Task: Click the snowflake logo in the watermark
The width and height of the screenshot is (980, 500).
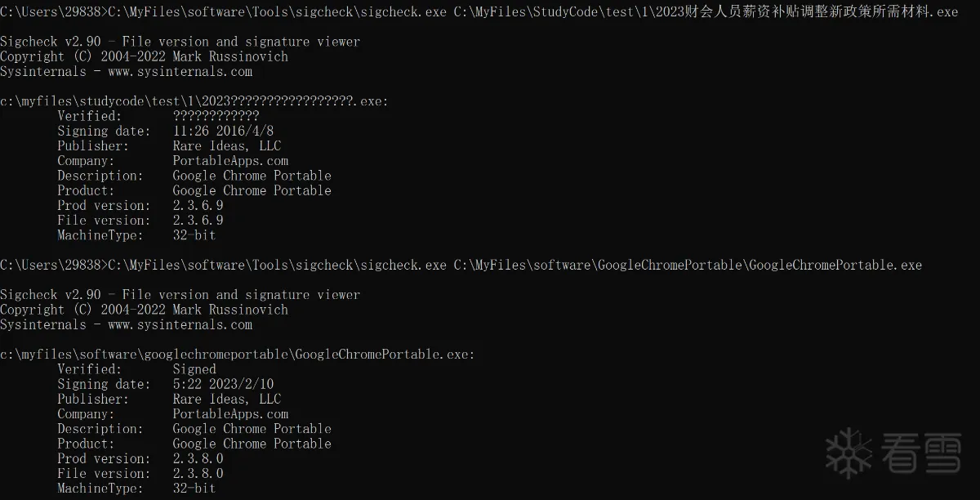Action: point(849,453)
